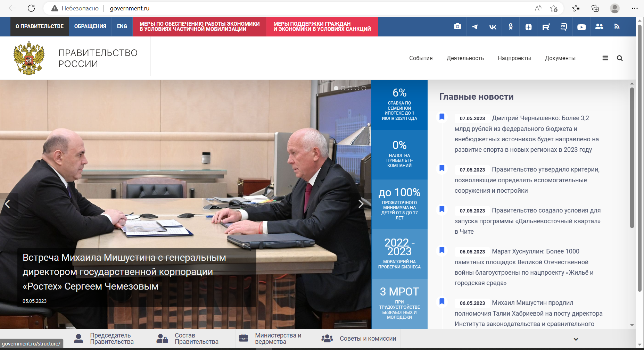Open browser settings and more menu
Image resolution: width=644 pixels, height=350 pixels.
pyautogui.click(x=635, y=8)
